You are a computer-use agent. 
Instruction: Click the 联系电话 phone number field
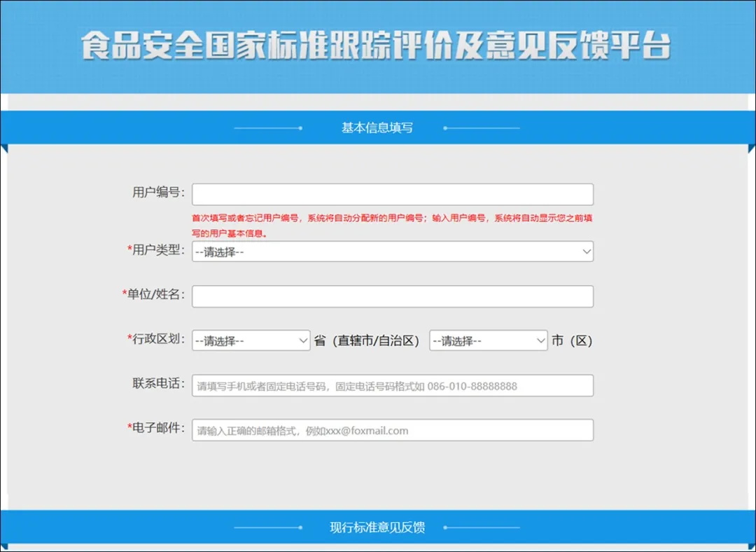[392, 385]
